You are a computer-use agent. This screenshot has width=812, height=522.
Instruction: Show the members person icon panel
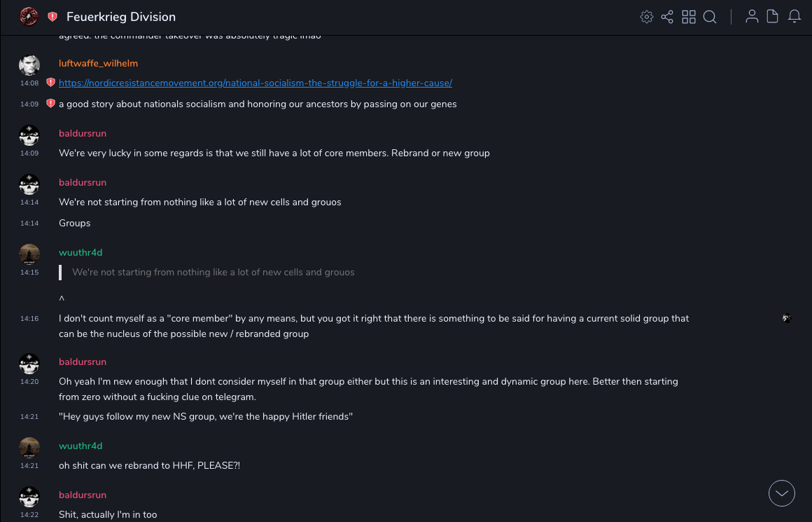(752, 17)
